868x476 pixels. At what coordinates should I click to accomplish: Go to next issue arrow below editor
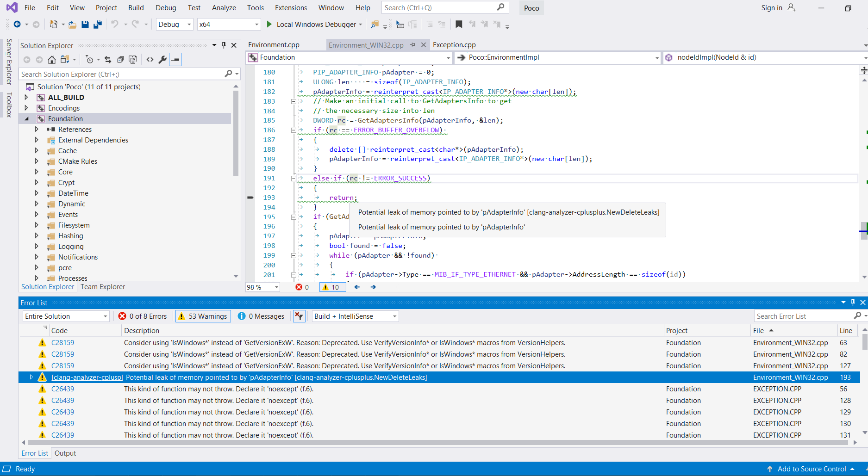click(373, 287)
